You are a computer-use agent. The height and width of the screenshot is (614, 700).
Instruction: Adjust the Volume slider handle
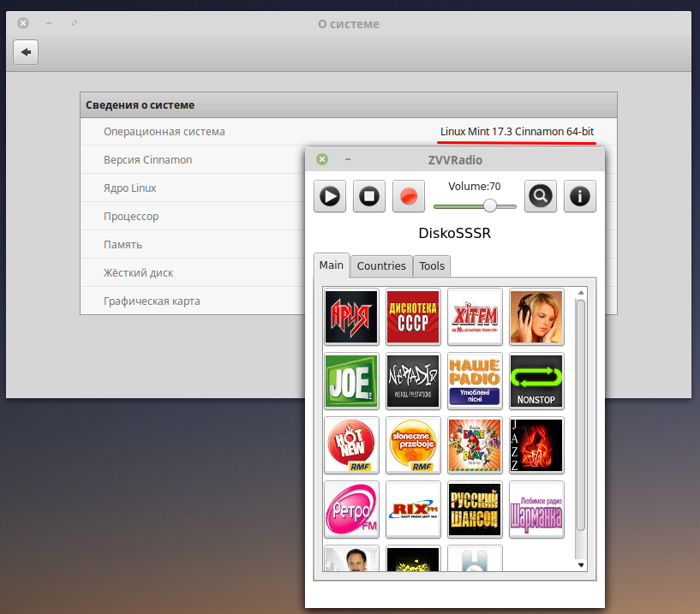pyautogui.click(x=490, y=206)
